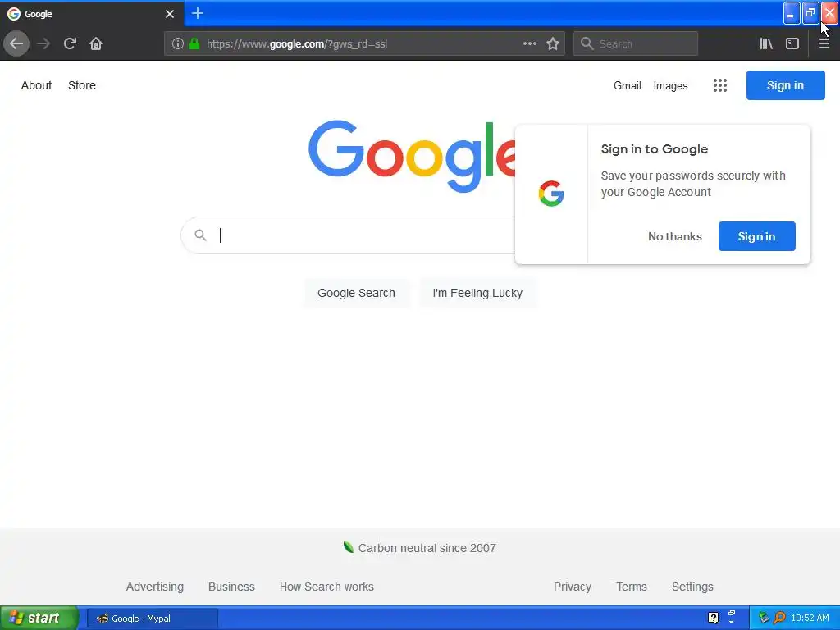Open the browser hamburger menu
840x630 pixels.
[824, 44]
